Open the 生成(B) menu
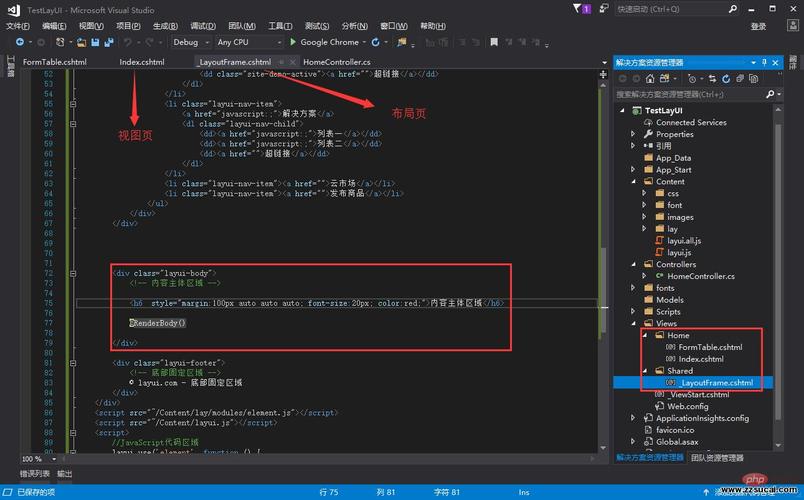Screen dimensions: 804x500 (x=165, y=26)
